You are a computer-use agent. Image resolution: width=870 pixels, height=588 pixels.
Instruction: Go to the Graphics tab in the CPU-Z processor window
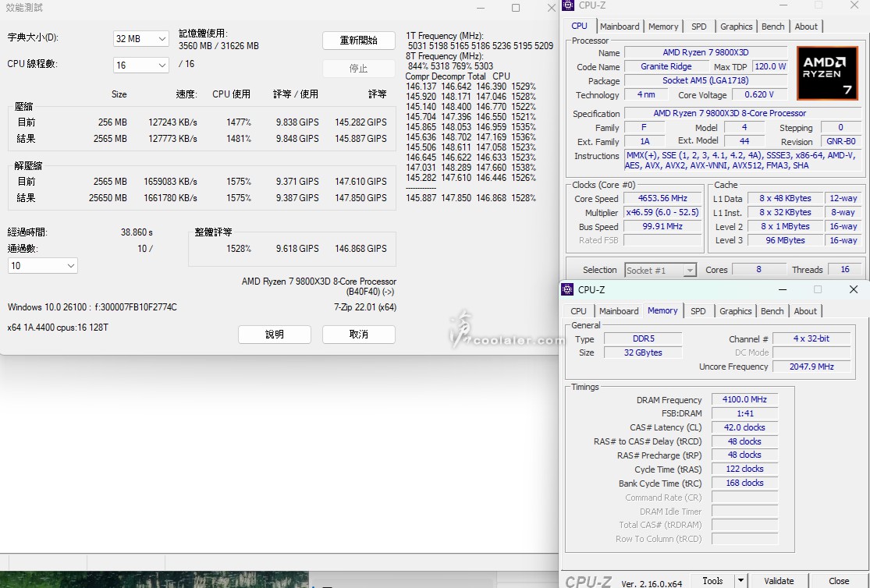(x=737, y=27)
